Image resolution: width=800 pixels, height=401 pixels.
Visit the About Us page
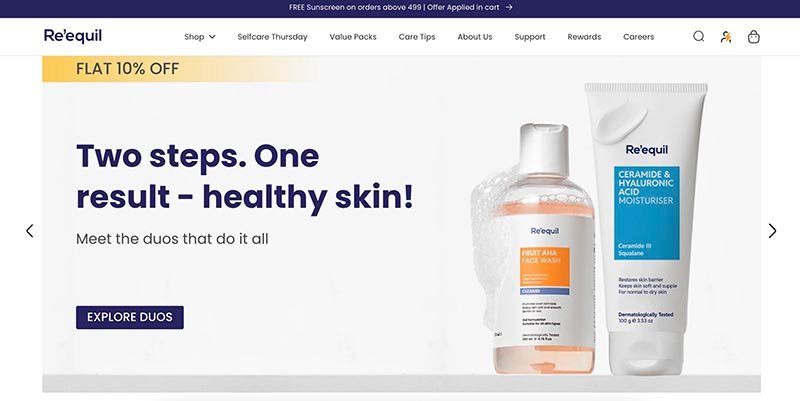474,37
